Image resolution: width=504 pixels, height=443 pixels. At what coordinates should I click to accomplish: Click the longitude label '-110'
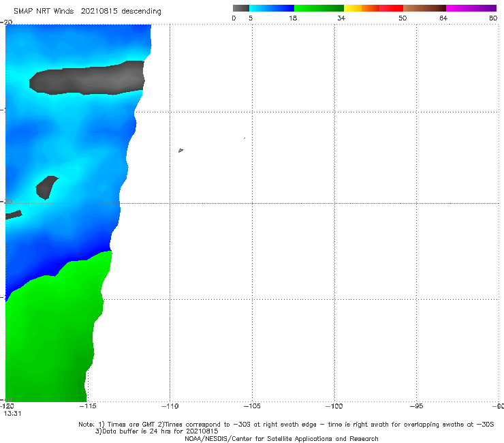point(170,406)
